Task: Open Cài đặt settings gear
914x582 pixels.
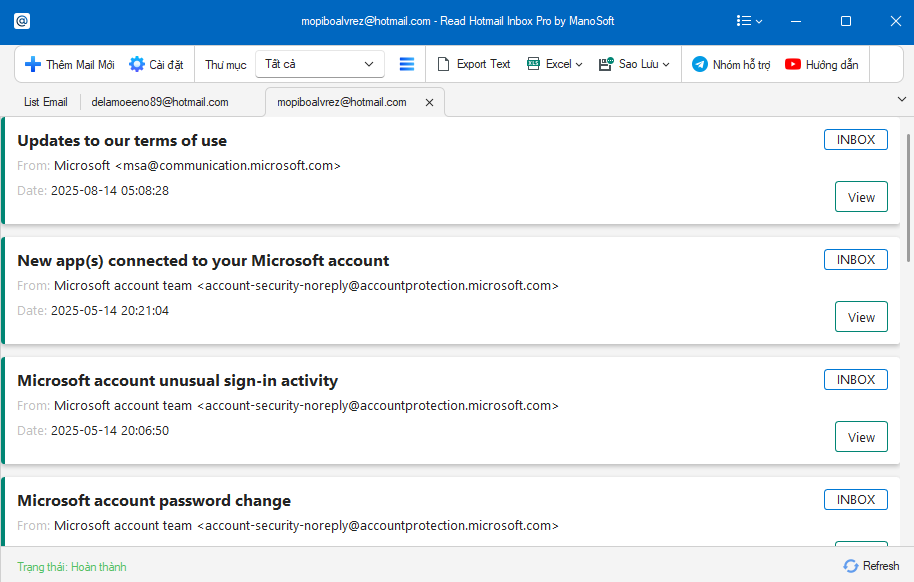Action: coord(156,64)
